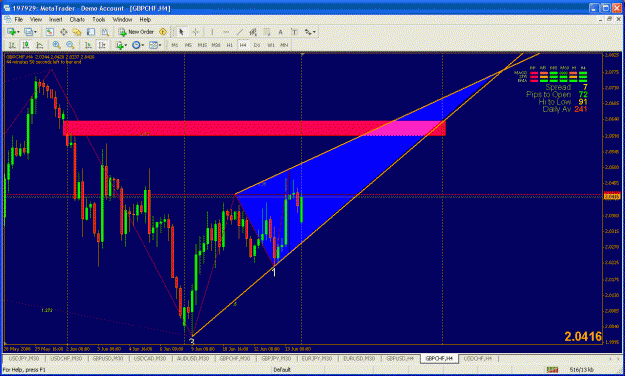Open the Help menu
Viewport: 625px width, 376px height.
click(145, 20)
